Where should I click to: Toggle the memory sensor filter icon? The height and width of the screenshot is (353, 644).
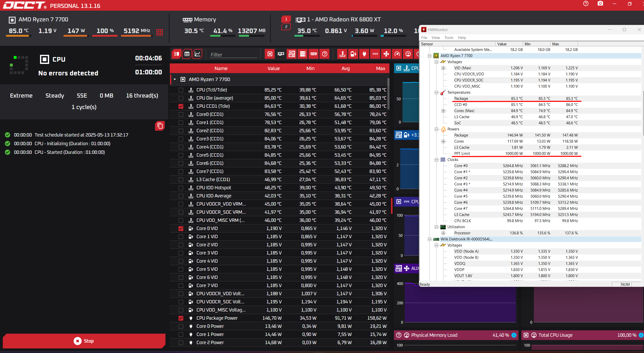(314, 54)
